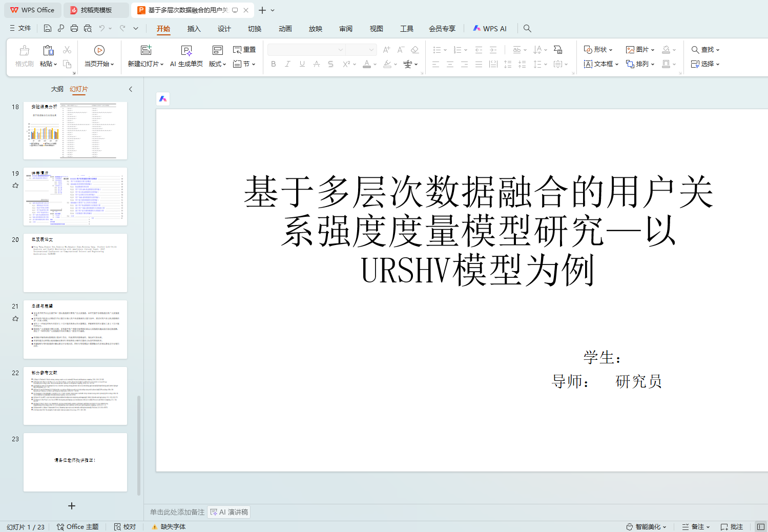Click the save icon in quick toolbar
Image resolution: width=768 pixels, height=532 pixels.
pos(48,29)
